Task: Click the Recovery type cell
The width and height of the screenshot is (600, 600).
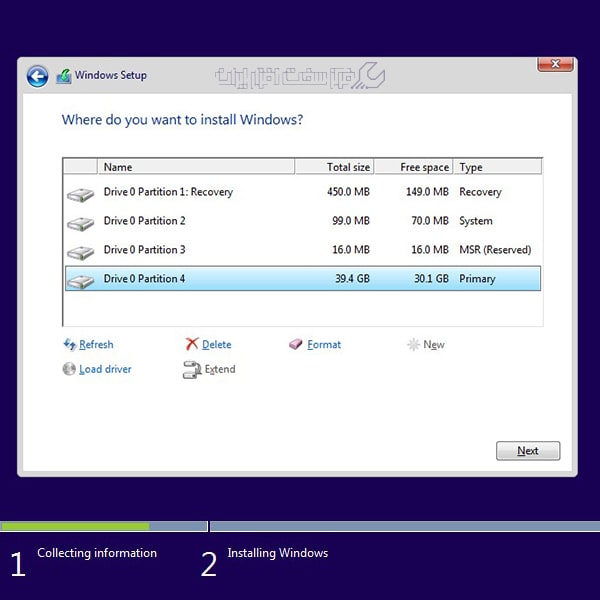Action: coord(480,192)
